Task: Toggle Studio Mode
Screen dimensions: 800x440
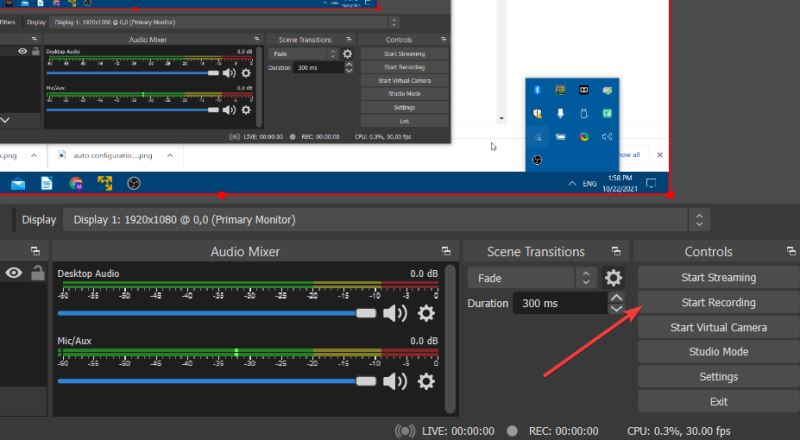Action: (x=718, y=352)
